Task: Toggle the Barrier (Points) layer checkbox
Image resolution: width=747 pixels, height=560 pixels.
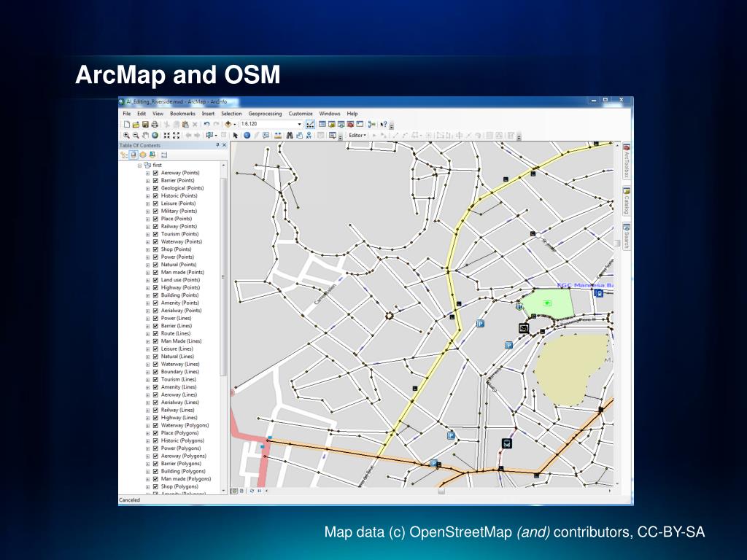Action: point(155,181)
